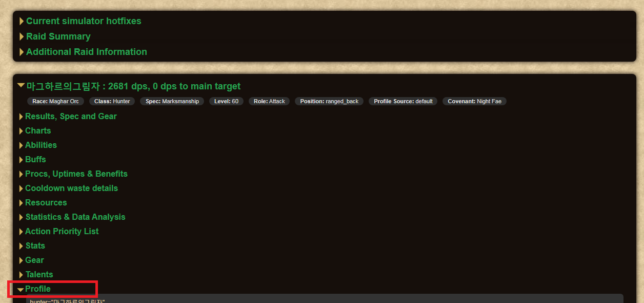Screen dimensions: 644x303
Task: Click the arrow icon beside Talents
Action: click(x=22, y=275)
